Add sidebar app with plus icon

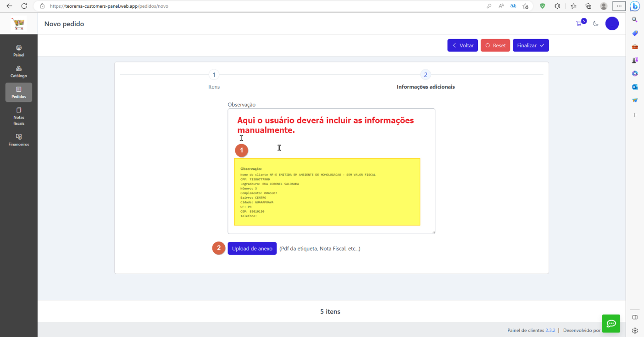pos(635,115)
